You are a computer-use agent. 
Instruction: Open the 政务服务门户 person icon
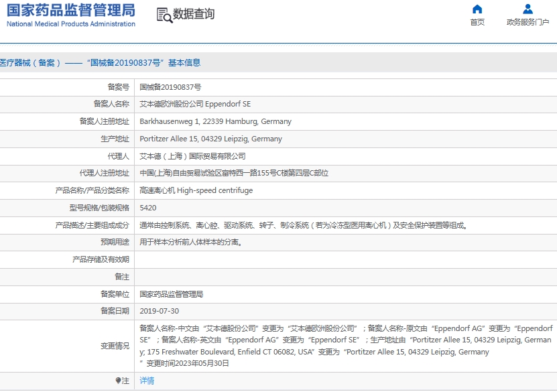pyautogui.click(x=528, y=9)
